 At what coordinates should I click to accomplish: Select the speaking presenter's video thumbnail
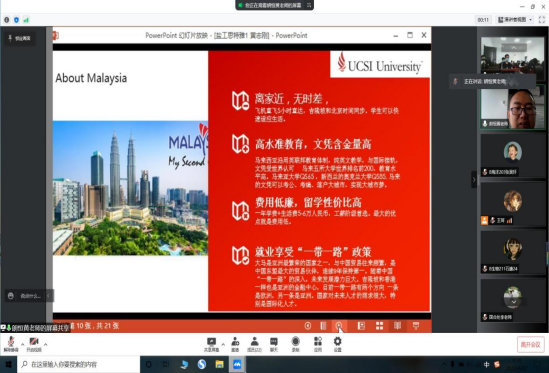pyautogui.click(x=513, y=109)
